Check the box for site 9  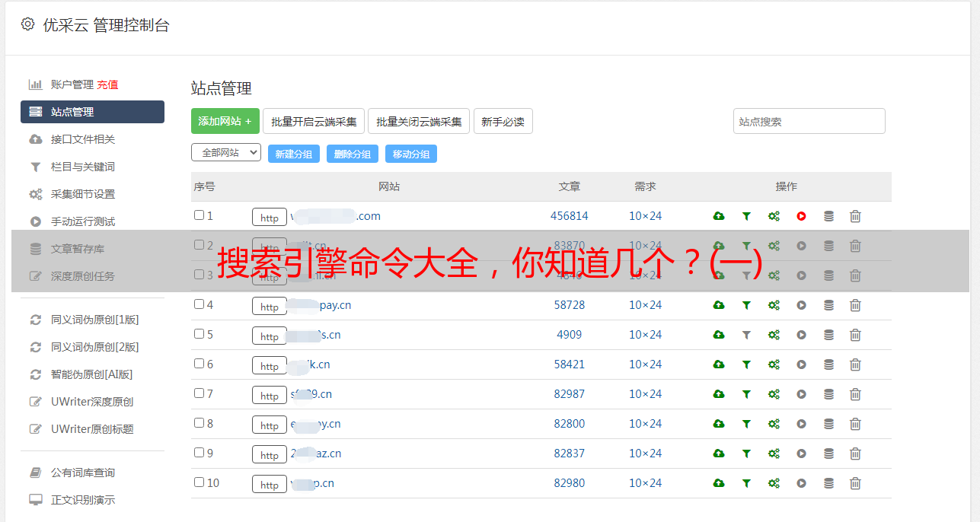click(x=200, y=453)
